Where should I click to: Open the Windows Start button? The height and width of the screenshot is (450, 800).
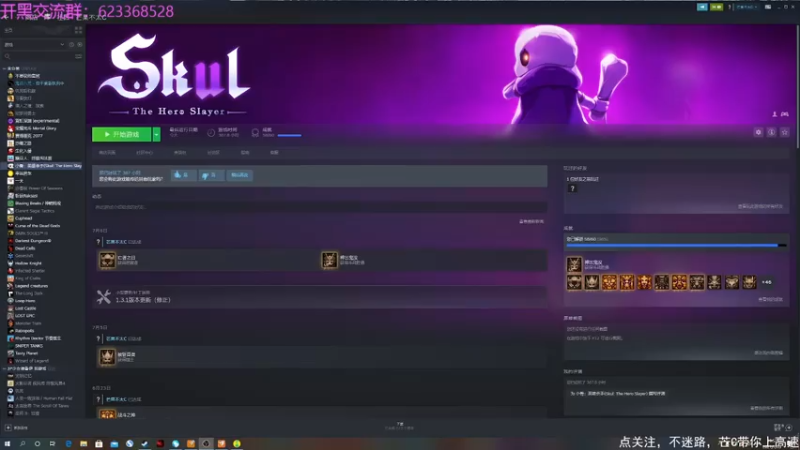tap(7, 444)
